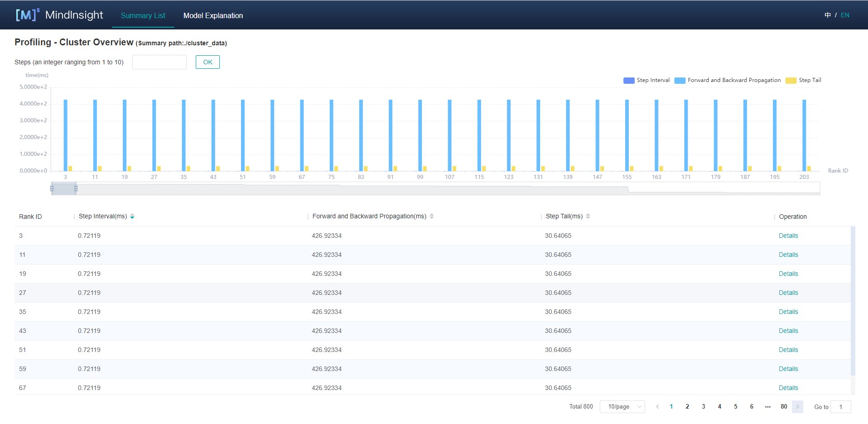Switch to Summary List tab
Viewport: 868px width, 424px height.
pyautogui.click(x=143, y=15)
